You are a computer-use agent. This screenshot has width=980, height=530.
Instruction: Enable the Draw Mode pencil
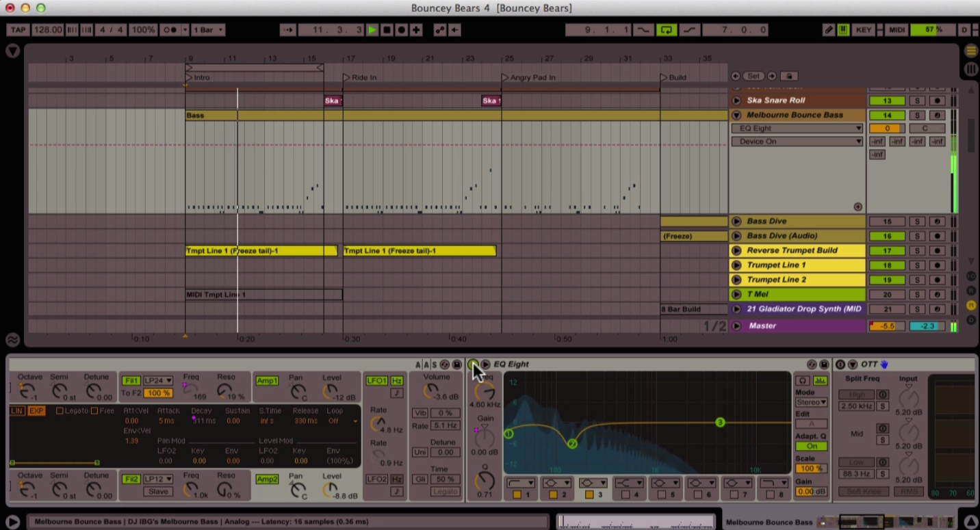coord(829,30)
